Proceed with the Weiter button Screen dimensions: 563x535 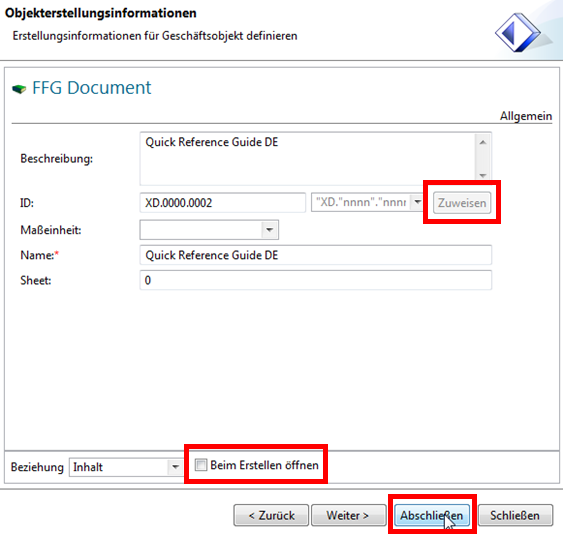348,515
